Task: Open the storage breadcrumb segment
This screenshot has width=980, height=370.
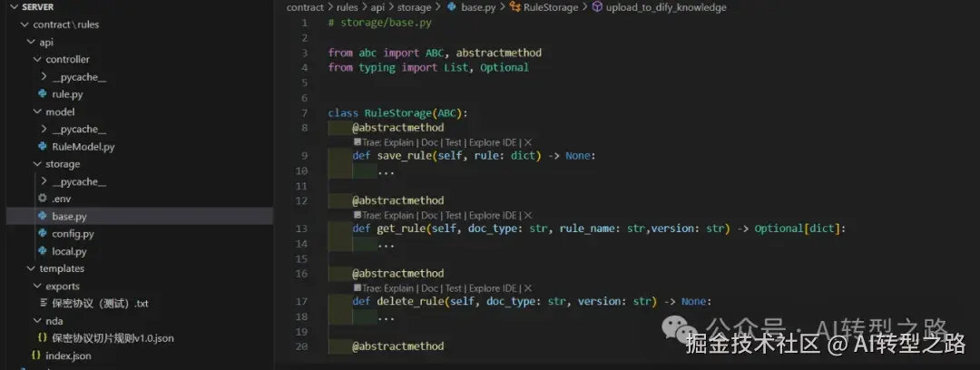Action: (414, 7)
